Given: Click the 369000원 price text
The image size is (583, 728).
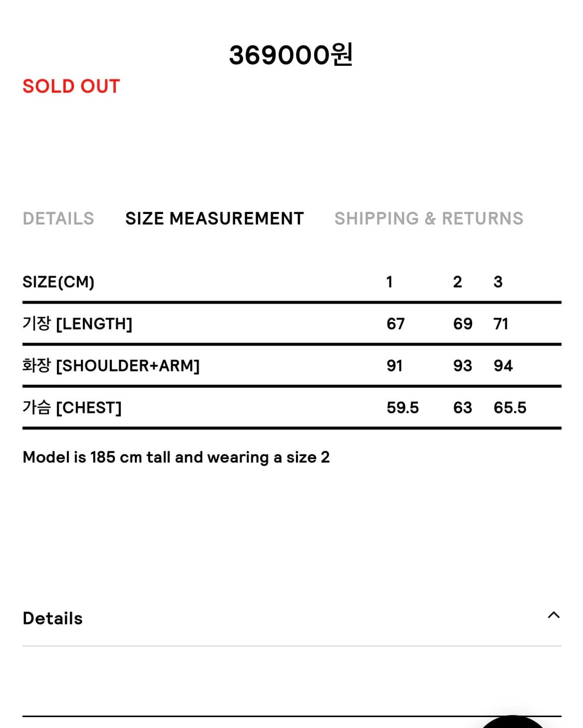Looking at the screenshot, I should 291,55.
